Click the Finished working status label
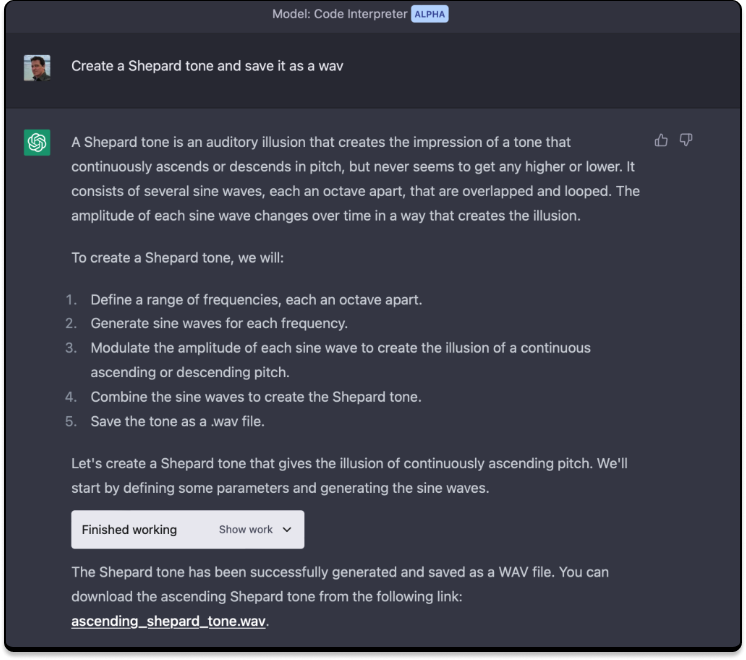Image resolution: width=746 pixels, height=660 pixels. tap(129, 530)
